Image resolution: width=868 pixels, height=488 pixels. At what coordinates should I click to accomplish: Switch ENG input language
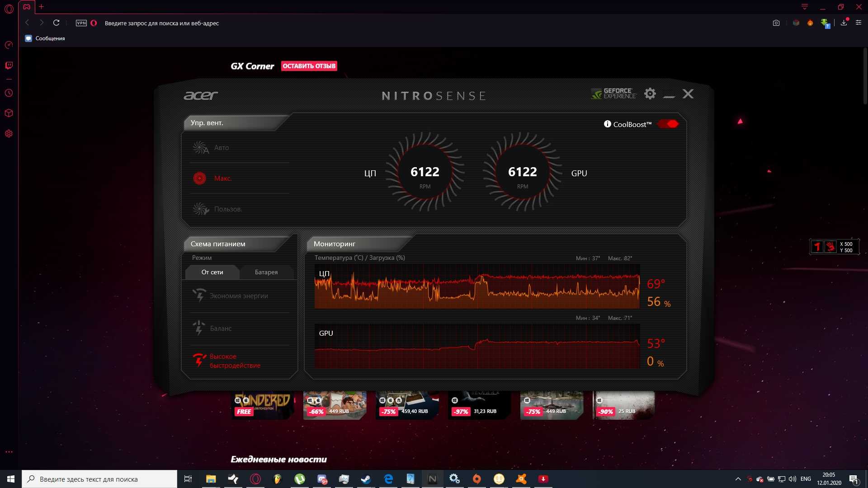pos(806,479)
